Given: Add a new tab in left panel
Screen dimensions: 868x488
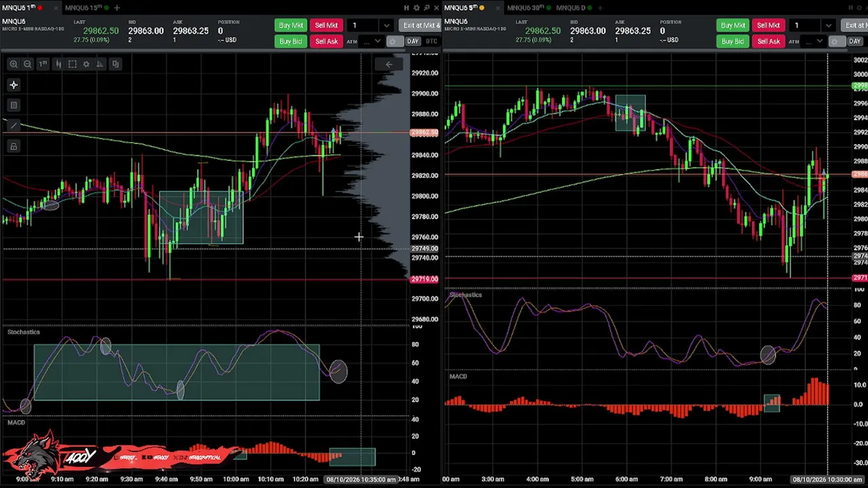Looking at the screenshot, I should point(117,7).
